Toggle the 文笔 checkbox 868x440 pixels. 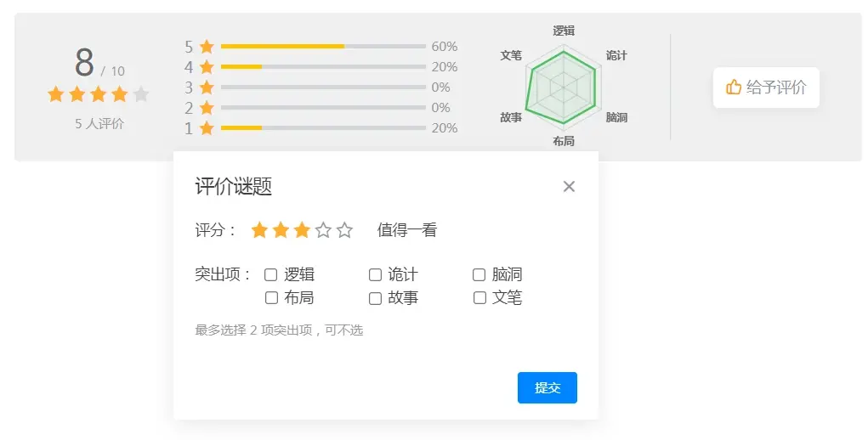[x=480, y=298]
